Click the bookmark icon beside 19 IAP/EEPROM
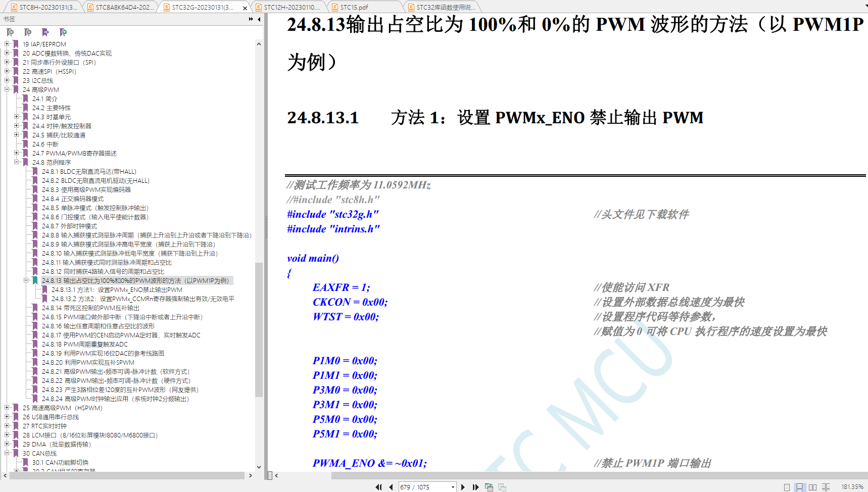Viewport: 868px width, 492px height. (x=16, y=44)
